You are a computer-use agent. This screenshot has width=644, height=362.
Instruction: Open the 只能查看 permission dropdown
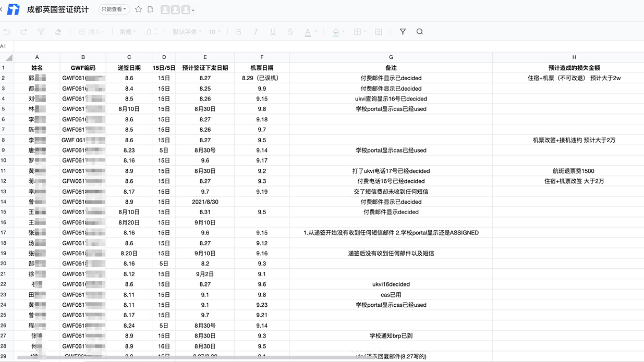tap(114, 9)
